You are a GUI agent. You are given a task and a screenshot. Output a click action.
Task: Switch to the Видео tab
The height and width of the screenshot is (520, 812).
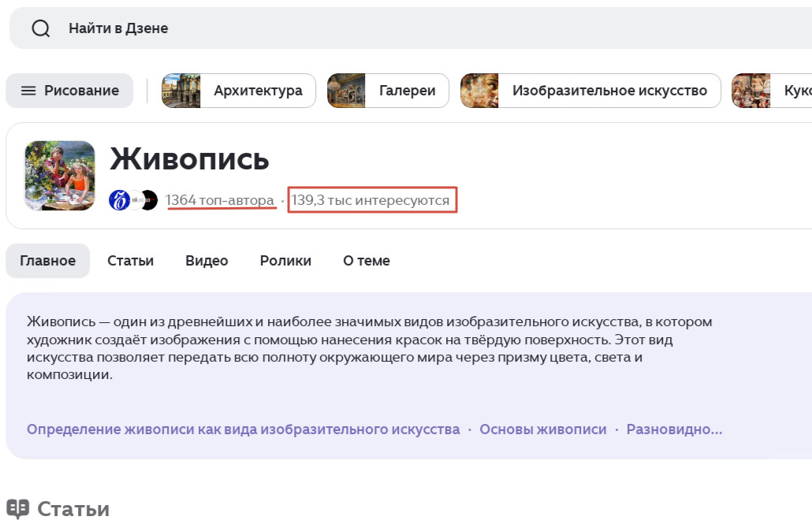click(206, 260)
